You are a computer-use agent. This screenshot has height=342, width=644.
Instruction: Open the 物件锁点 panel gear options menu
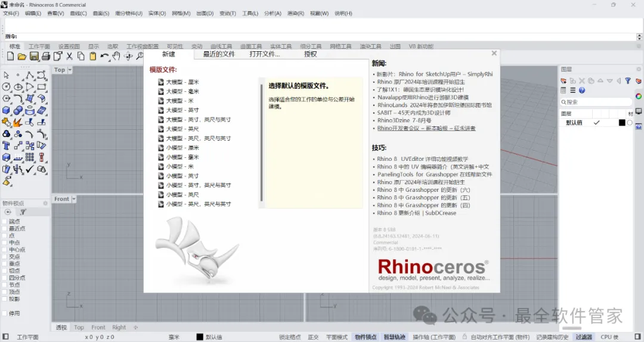[x=45, y=203]
